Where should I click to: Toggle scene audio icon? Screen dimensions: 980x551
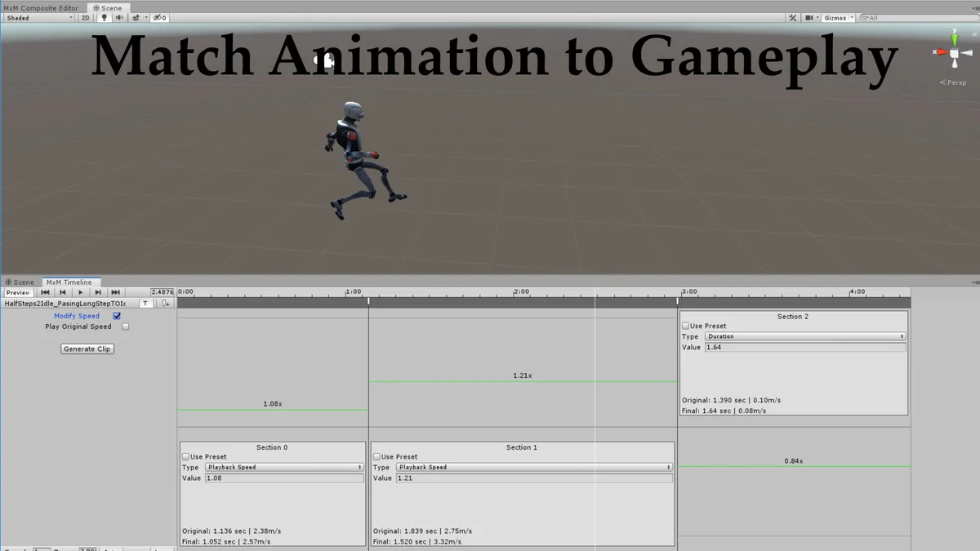118,17
